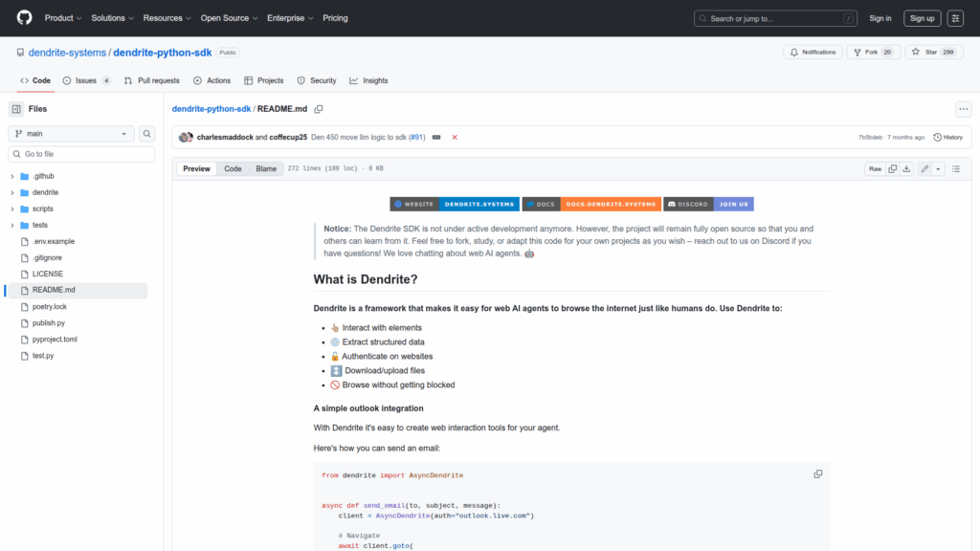Click the GitHub logo home icon
This screenshot has height=551, width=980.
[24, 18]
